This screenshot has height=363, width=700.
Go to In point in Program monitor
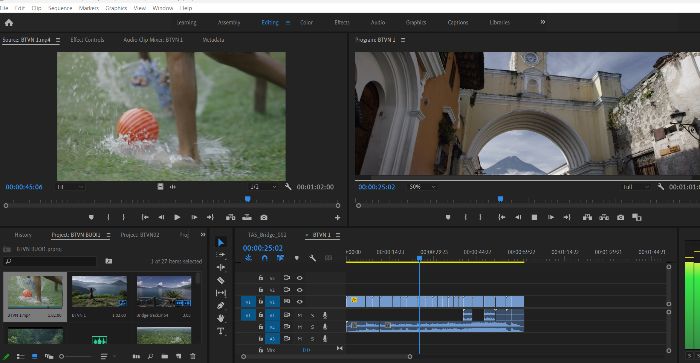[x=502, y=217]
